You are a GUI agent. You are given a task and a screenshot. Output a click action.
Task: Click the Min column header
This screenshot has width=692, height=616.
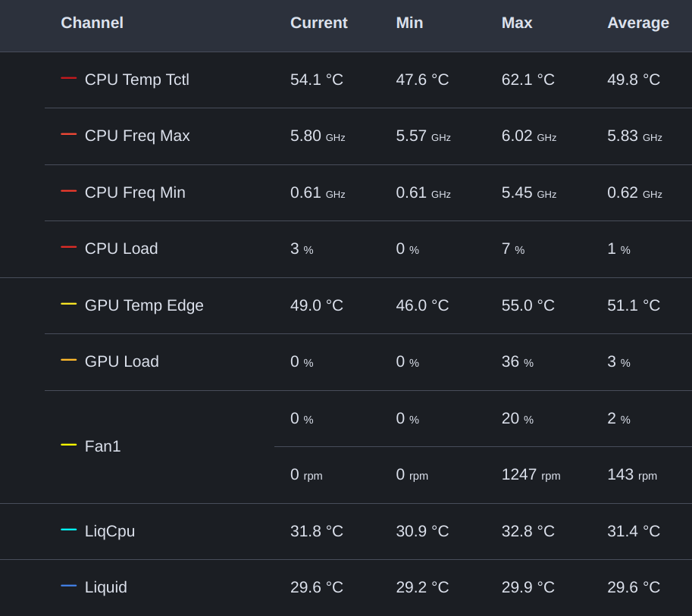point(409,23)
